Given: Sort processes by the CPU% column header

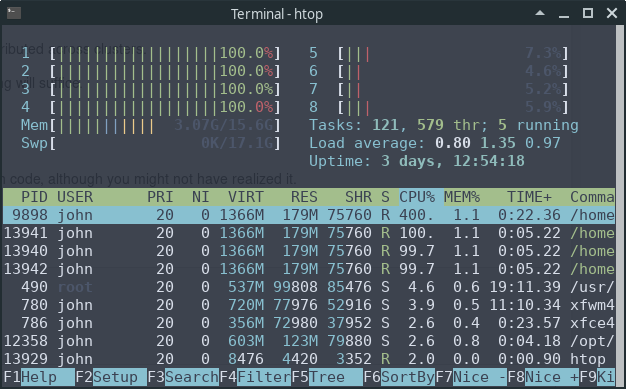Looking at the screenshot, I should (417, 197).
